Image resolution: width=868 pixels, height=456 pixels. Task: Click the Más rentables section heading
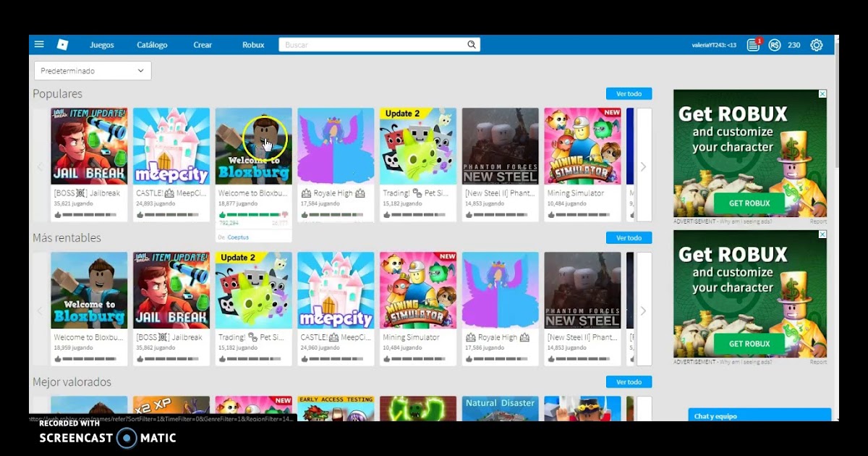pos(67,238)
